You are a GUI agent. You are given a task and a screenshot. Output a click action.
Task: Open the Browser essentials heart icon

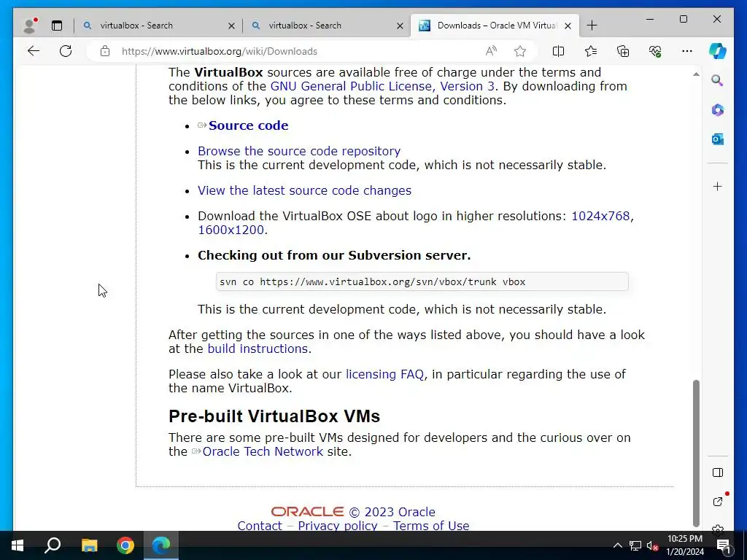tap(655, 51)
